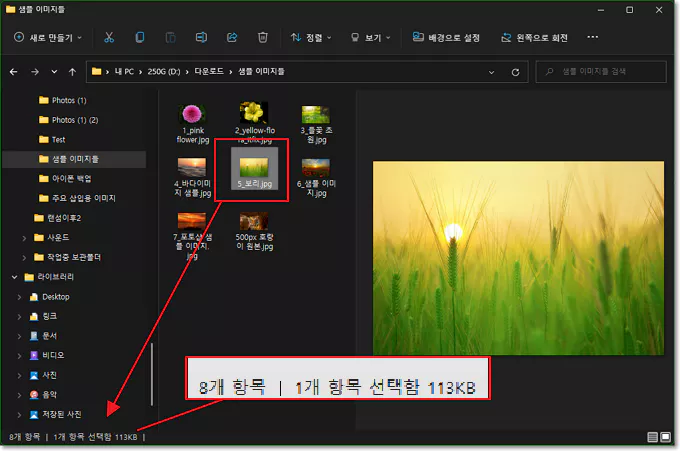This screenshot has height=451, width=680.
Task: Select the Desktop library icon
Action: (34, 297)
